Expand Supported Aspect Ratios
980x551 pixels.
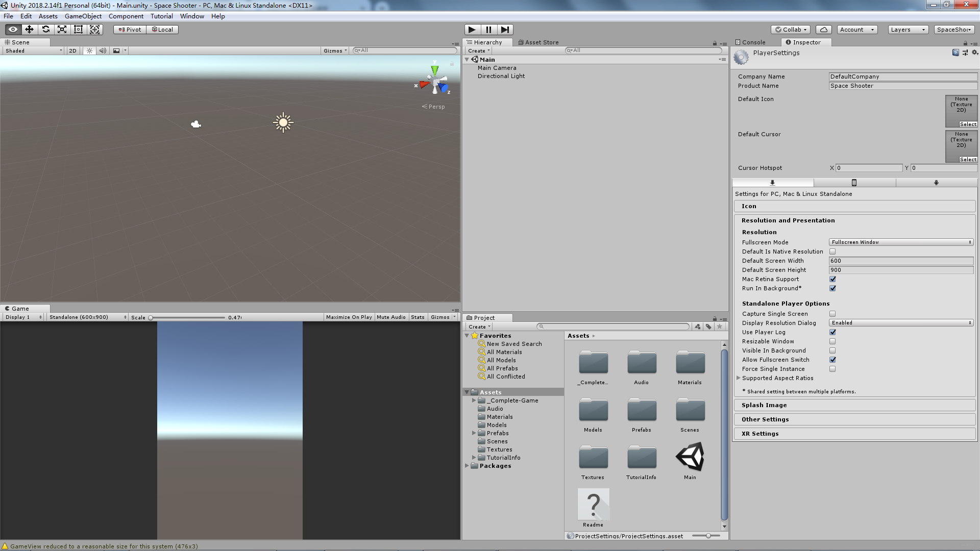(738, 378)
